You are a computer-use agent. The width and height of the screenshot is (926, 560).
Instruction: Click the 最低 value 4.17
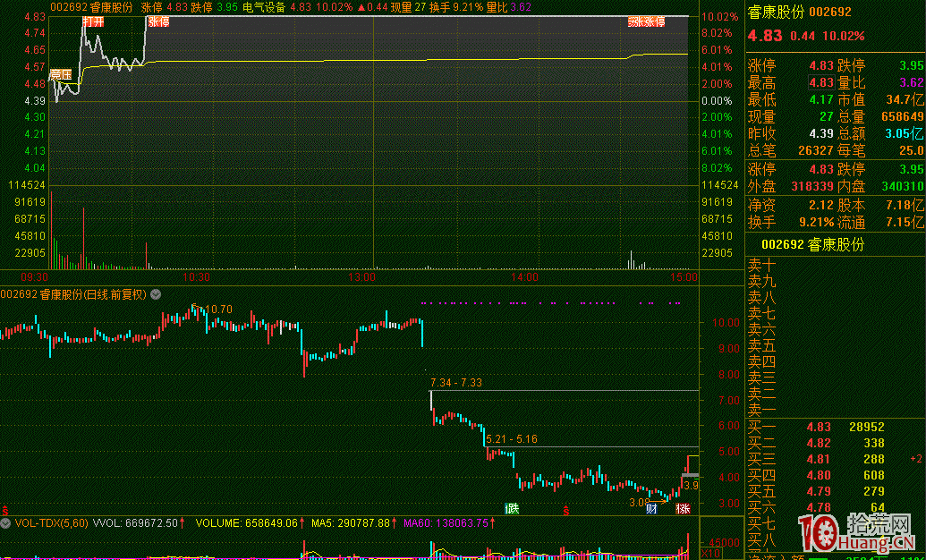pos(821,100)
